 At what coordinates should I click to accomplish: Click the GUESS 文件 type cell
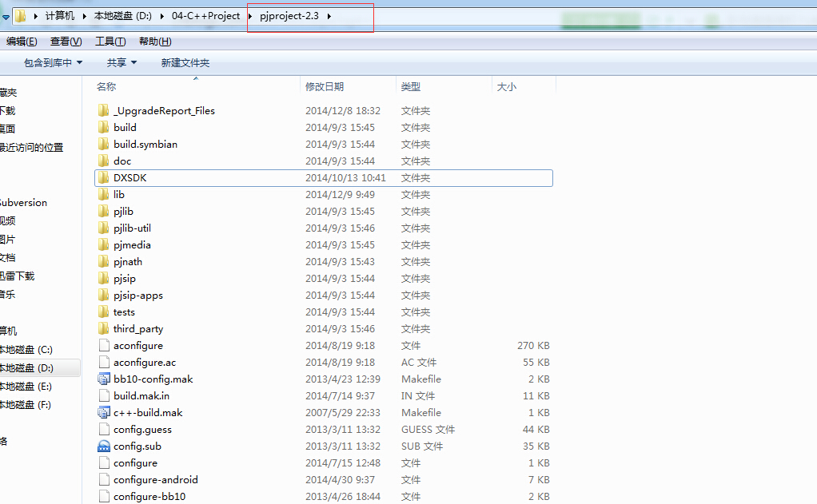click(x=428, y=429)
